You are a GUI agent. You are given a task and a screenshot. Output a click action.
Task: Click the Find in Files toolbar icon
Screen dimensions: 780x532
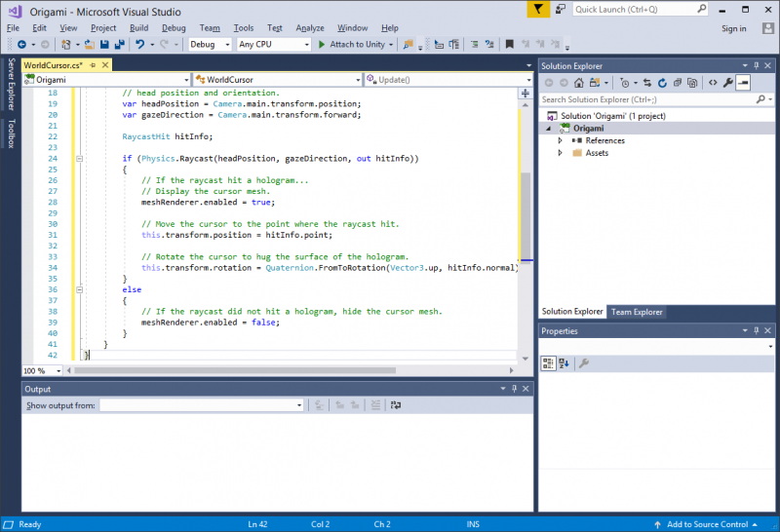(408, 44)
